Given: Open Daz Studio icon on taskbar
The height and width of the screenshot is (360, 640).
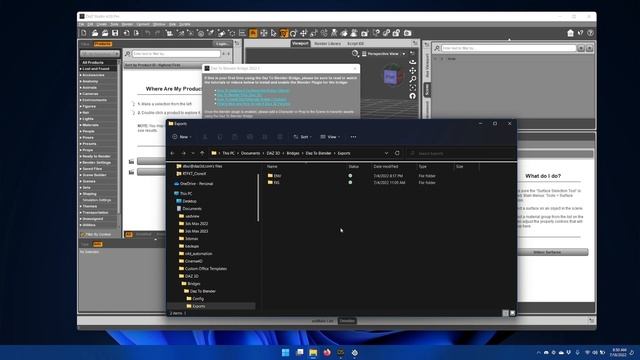Looking at the screenshot, I should [x=340, y=352].
